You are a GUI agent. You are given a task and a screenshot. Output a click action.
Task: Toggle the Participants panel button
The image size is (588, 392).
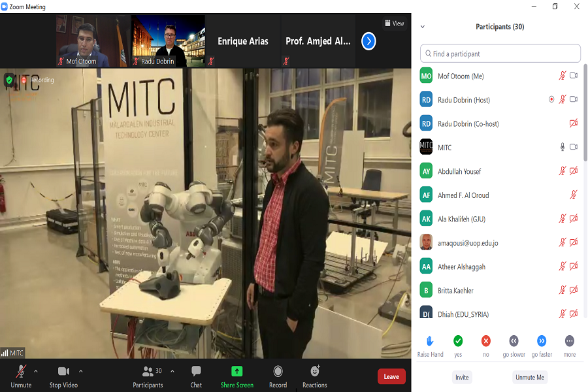(148, 376)
